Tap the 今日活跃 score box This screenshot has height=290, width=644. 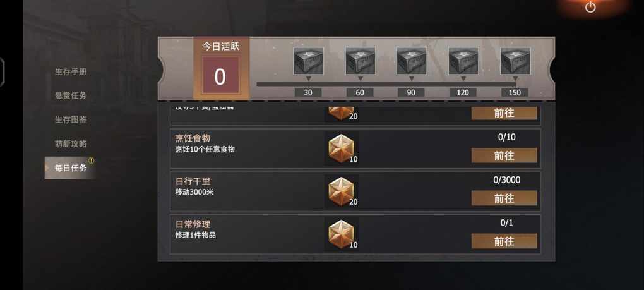coord(220,77)
